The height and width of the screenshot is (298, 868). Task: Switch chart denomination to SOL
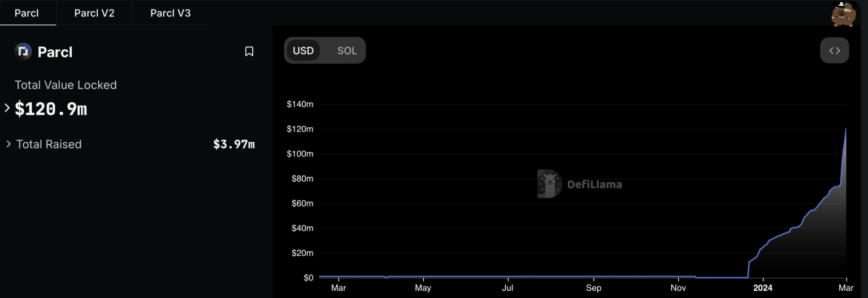pyautogui.click(x=347, y=51)
